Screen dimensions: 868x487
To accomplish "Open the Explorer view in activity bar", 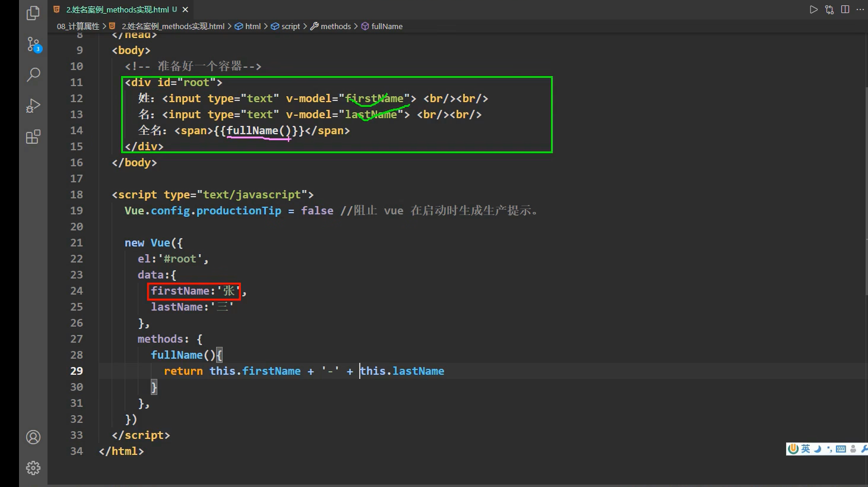I will pyautogui.click(x=33, y=13).
